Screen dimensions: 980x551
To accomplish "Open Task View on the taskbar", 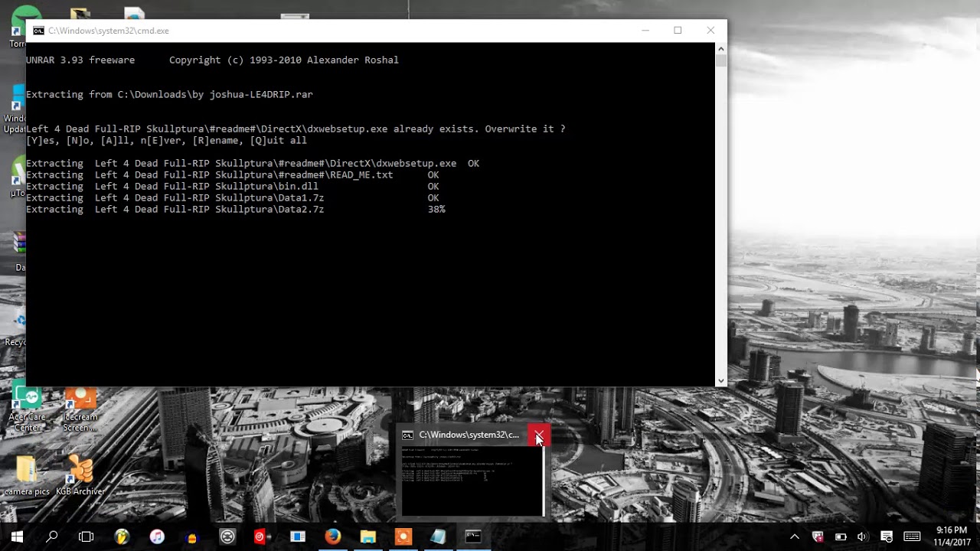I will 87,536.
